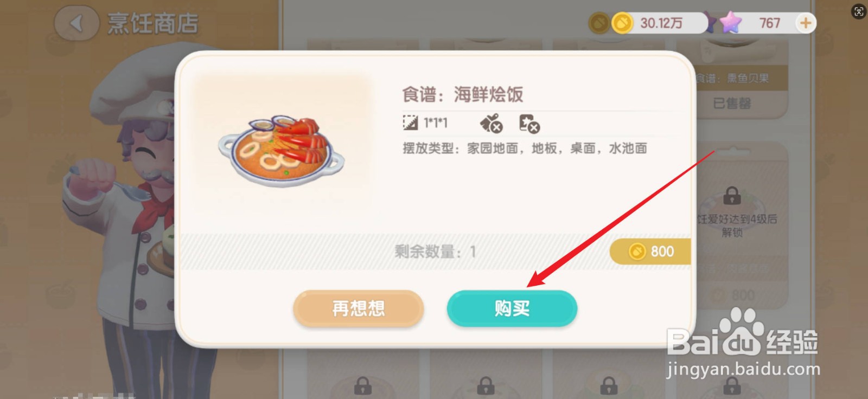The height and width of the screenshot is (399, 868).
Task: Click the 再想想 button
Action: [x=358, y=308]
